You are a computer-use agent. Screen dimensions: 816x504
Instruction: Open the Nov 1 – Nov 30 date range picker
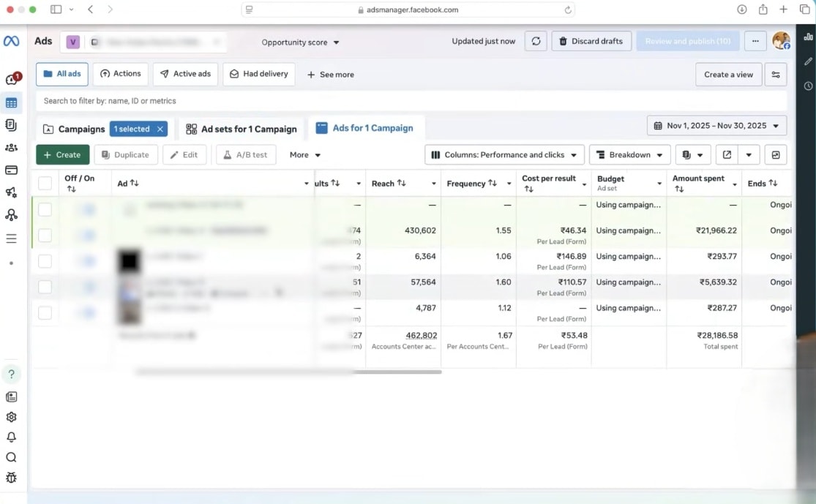716,126
